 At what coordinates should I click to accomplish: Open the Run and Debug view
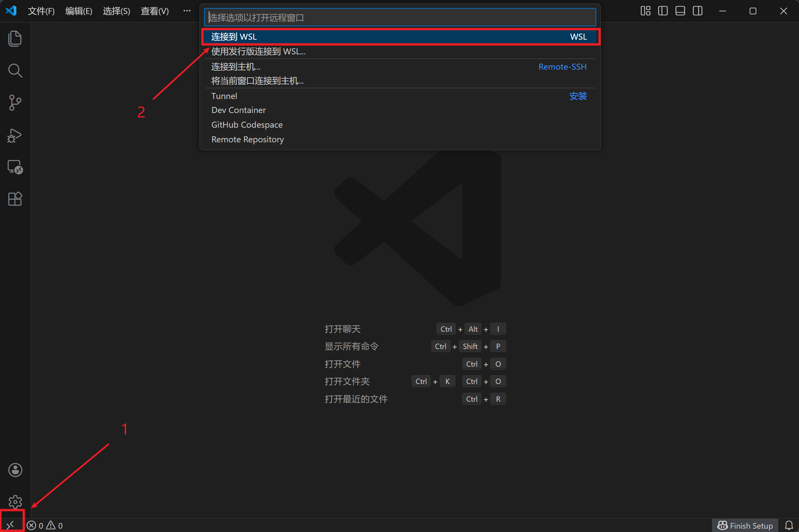click(15, 135)
